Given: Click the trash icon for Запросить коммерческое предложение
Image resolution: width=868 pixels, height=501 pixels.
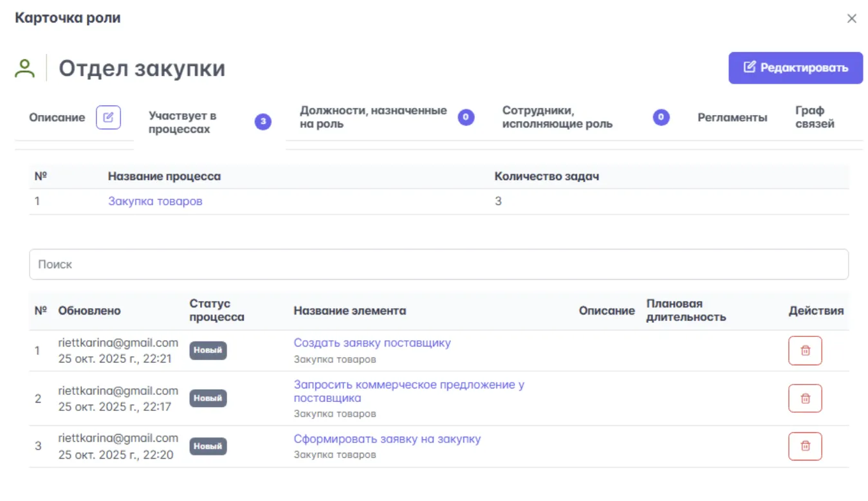Looking at the screenshot, I should pyautogui.click(x=805, y=398).
